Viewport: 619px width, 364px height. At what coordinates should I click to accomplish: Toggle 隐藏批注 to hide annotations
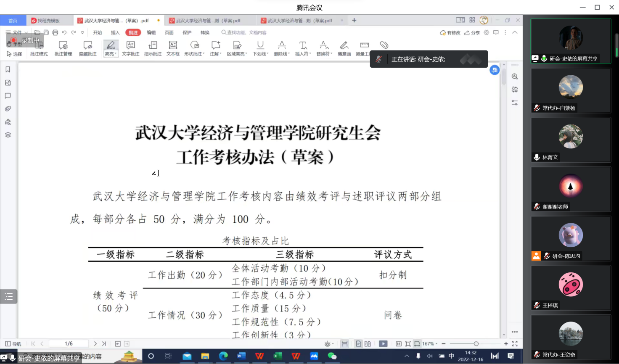coord(87,48)
